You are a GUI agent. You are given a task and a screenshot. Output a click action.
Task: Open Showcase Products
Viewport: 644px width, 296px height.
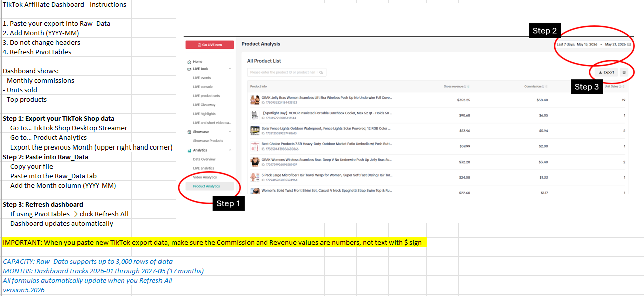tap(208, 141)
